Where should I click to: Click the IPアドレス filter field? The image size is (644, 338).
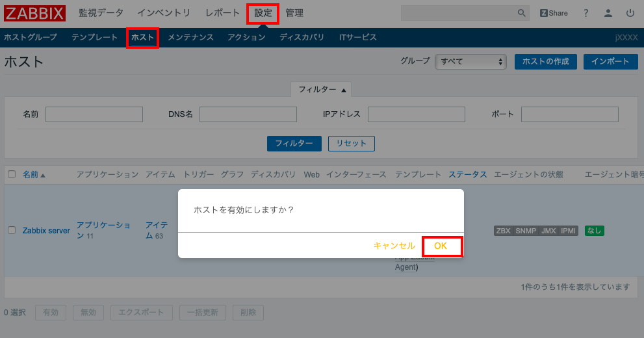pos(416,114)
